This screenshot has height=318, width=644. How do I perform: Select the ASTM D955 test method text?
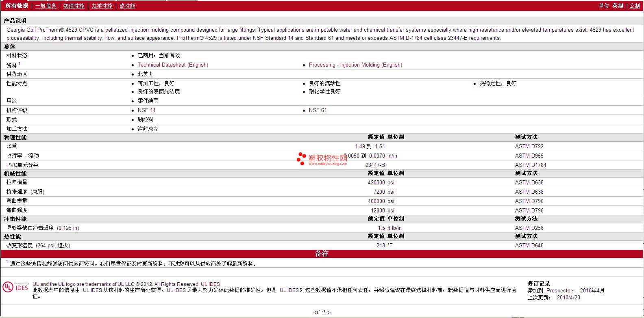529,156
